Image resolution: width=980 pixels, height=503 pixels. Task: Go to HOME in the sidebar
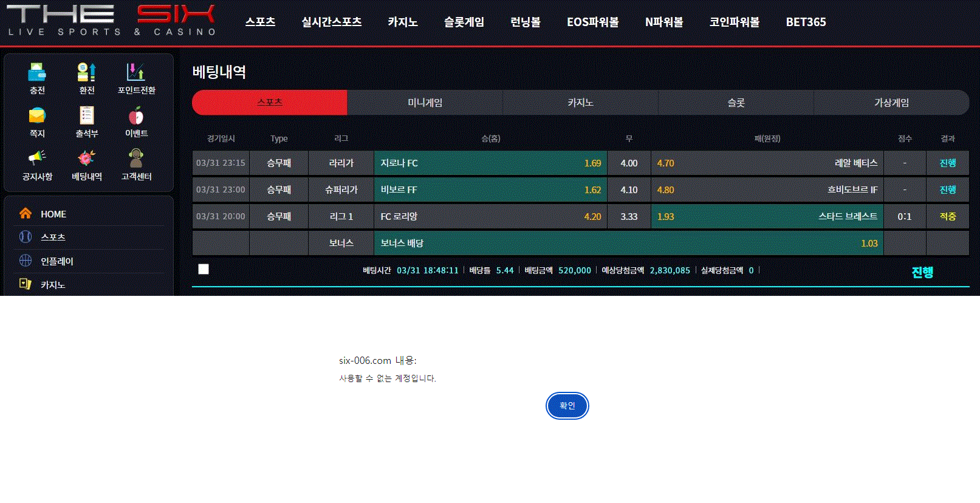53,214
